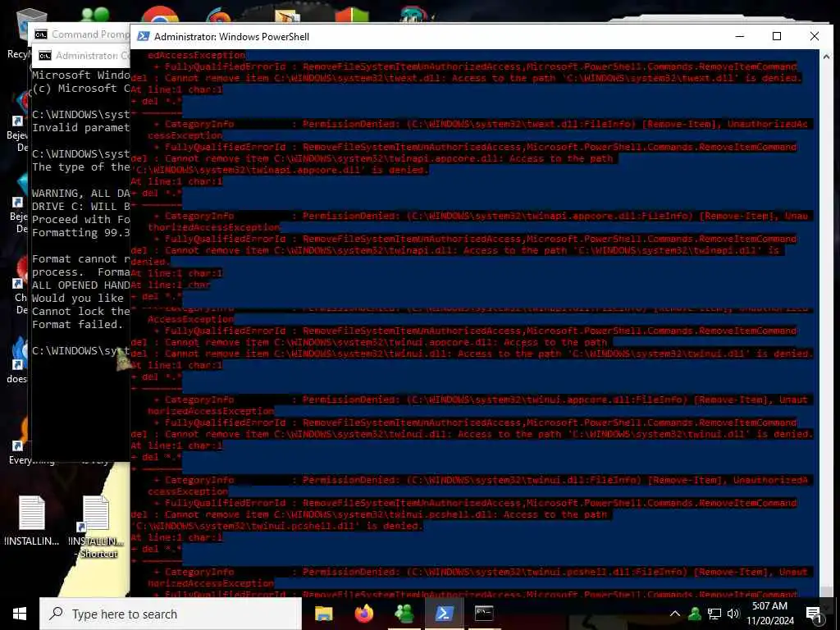This screenshot has width=840, height=630.
Task: Select the !INSTALLIN... text file on desktop
Action: point(32,521)
